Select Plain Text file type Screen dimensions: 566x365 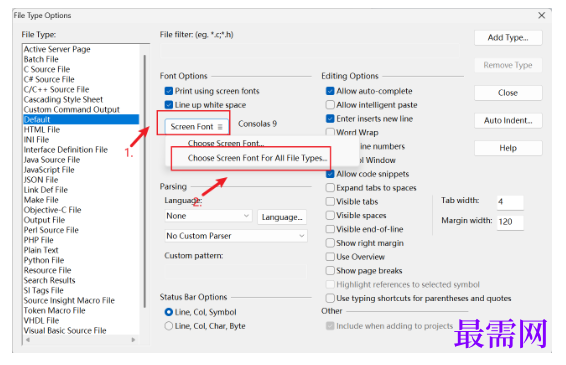(81, 250)
